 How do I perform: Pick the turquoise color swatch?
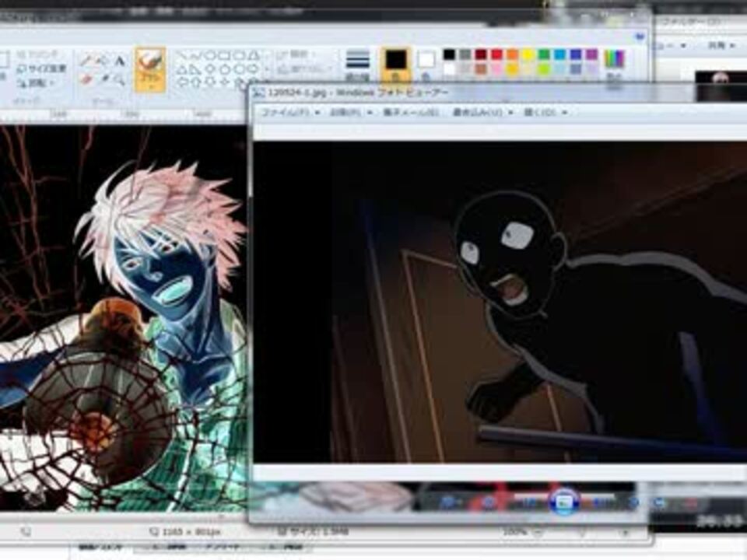click(x=559, y=54)
